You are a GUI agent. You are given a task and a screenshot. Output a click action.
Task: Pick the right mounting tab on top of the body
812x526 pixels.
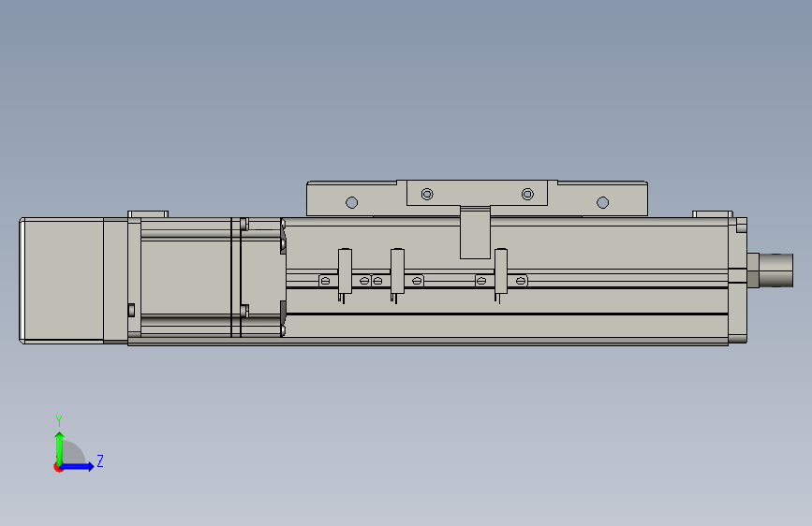coord(713,213)
